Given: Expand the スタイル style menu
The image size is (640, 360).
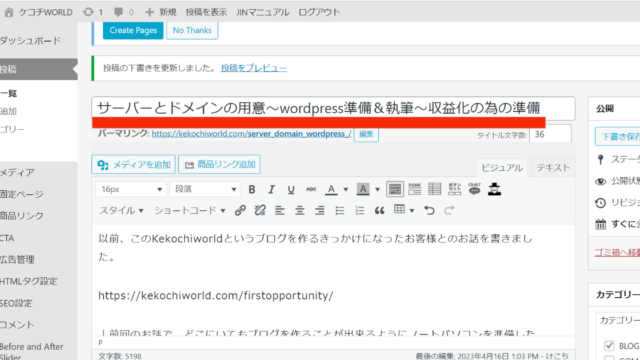Looking at the screenshot, I should (x=121, y=211).
